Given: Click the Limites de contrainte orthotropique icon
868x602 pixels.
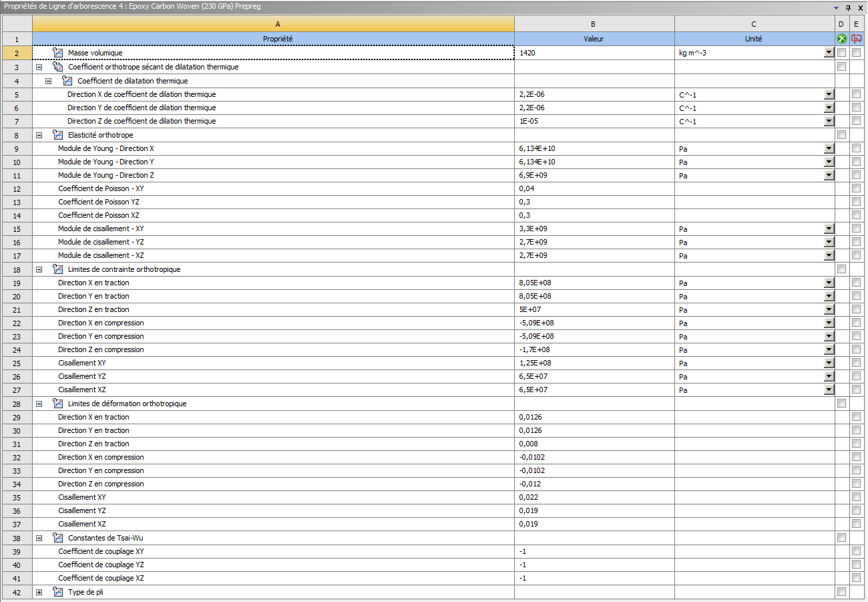Looking at the screenshot, I should click(58, 269).
